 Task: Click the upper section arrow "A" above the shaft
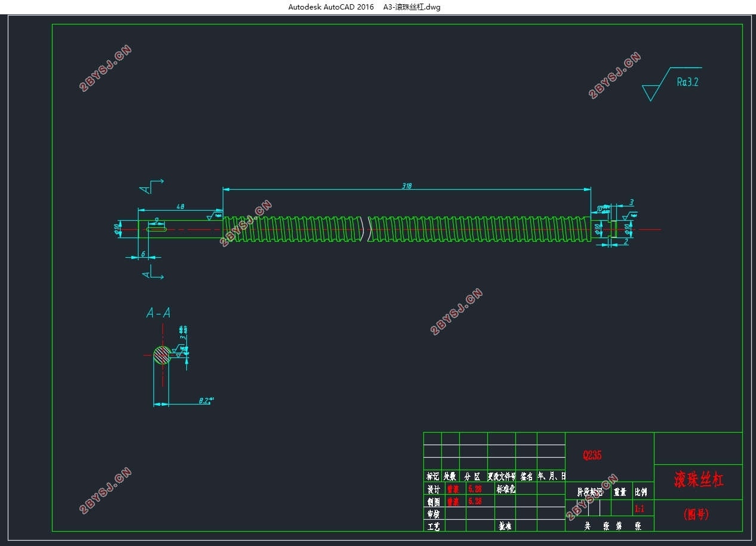pos(150,186)
